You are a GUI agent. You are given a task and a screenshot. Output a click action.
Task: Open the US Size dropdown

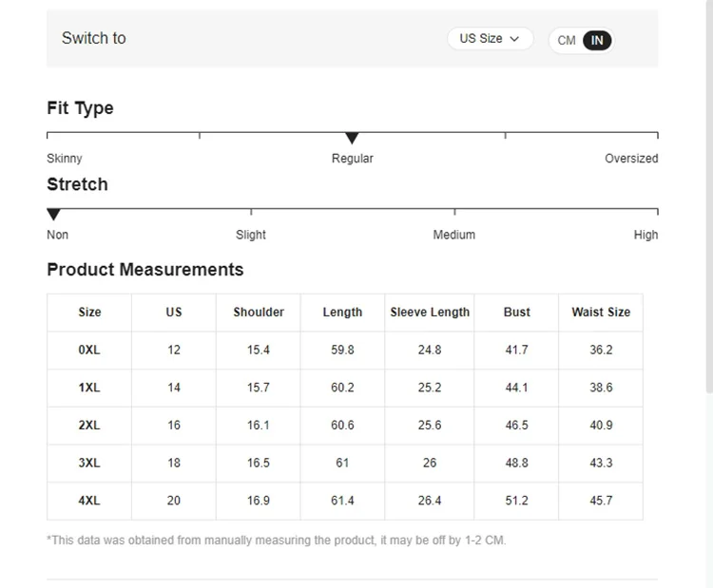pyautogui.click(x=489, y=39)
